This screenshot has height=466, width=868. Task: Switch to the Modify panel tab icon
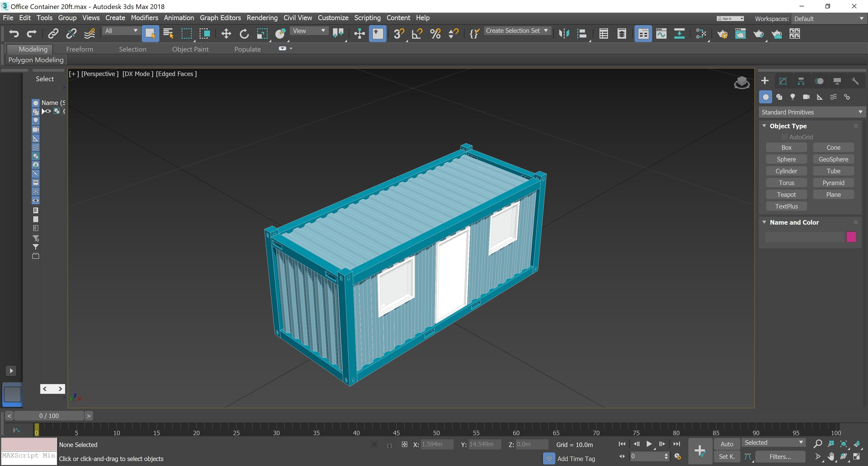point(783,81)
